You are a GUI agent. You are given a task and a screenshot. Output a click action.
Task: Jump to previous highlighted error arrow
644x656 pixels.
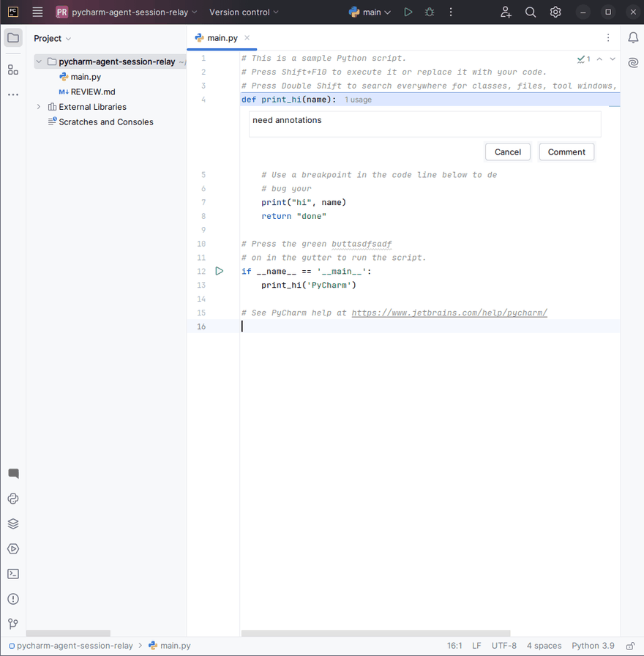click(599, 59)
